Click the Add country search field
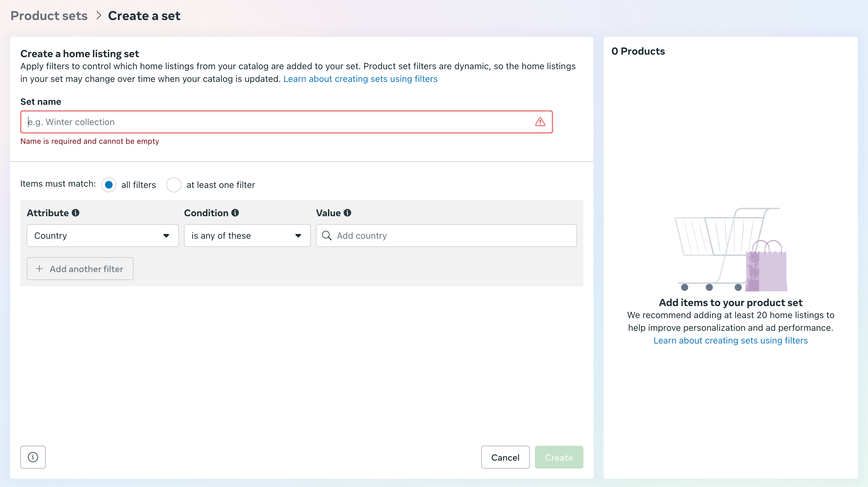This screenshot has height=487, width=868. tap(451, 236)
